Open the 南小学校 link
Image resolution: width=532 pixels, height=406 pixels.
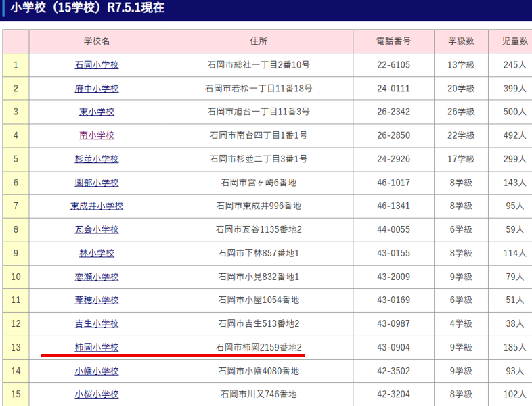pyautogui.click(x=97, y=135)
